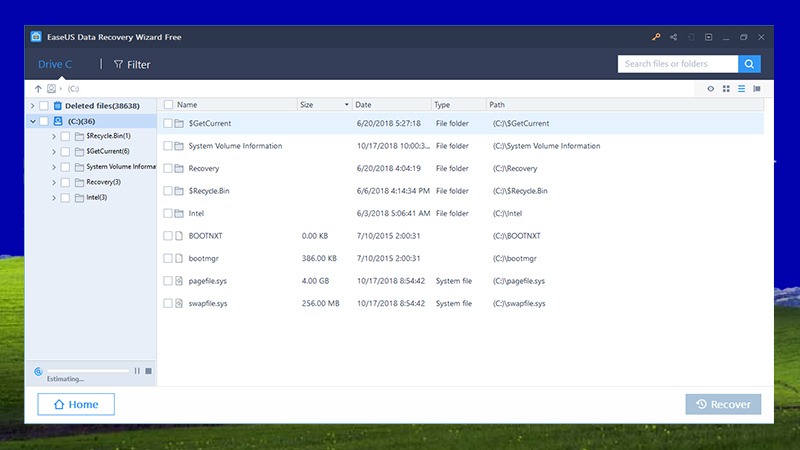This screenshot has width=800, height=450.
Task: Click the EaseUS app logo icon
Action: tap(36, 37)
